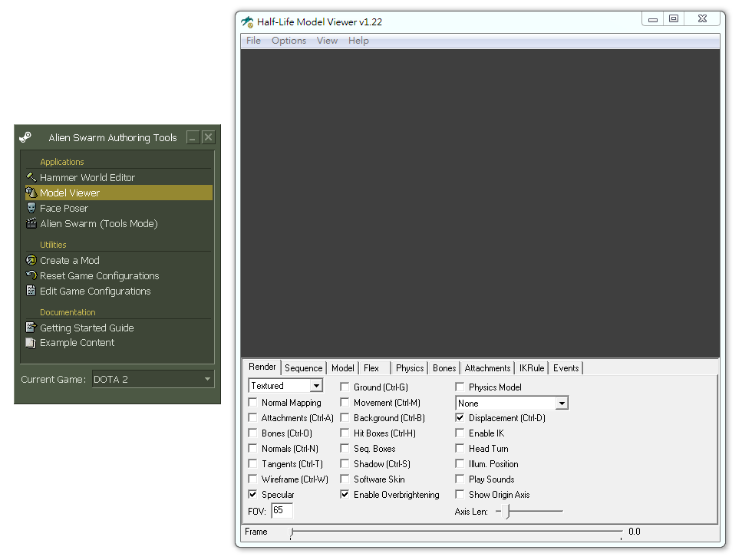Open the Help menu
The height and width of the screenshot is (560, 742).
click(358, 41)
